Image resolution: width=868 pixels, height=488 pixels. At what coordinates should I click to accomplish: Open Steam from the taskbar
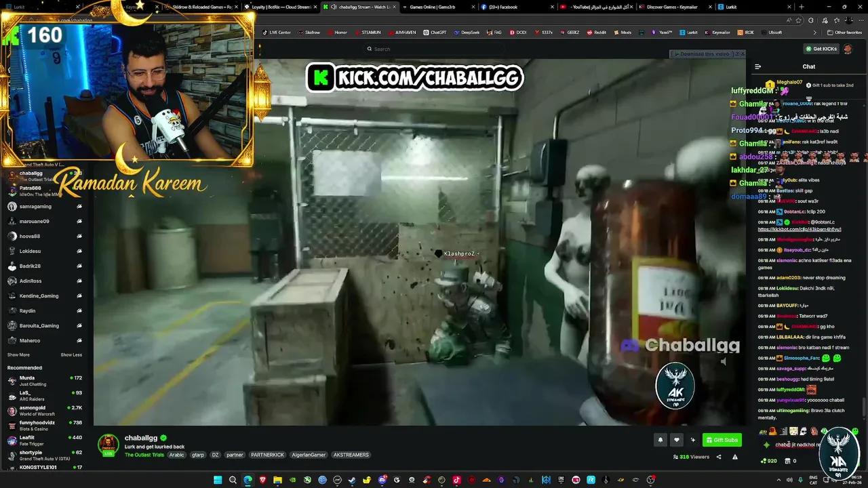(x=352, y=480)
